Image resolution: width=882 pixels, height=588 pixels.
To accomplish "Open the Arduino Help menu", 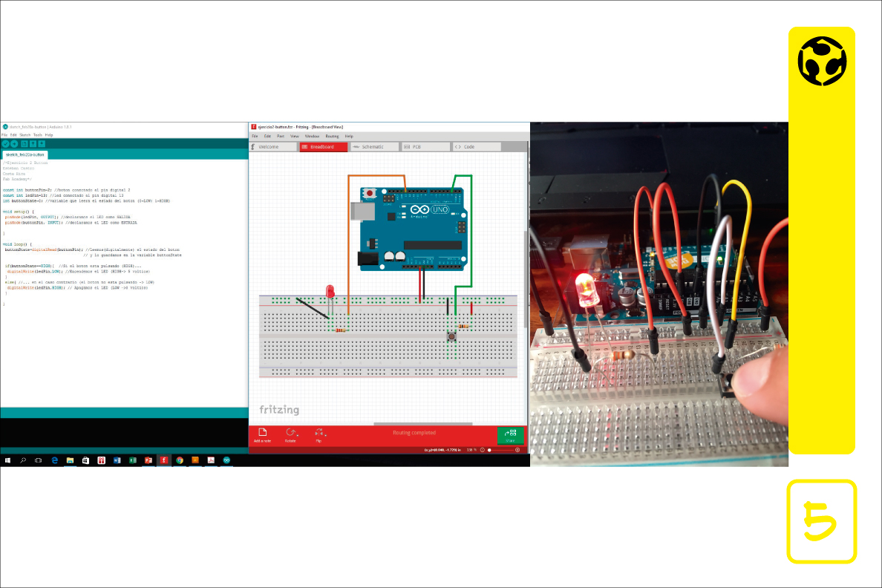I will click(49, 135).
